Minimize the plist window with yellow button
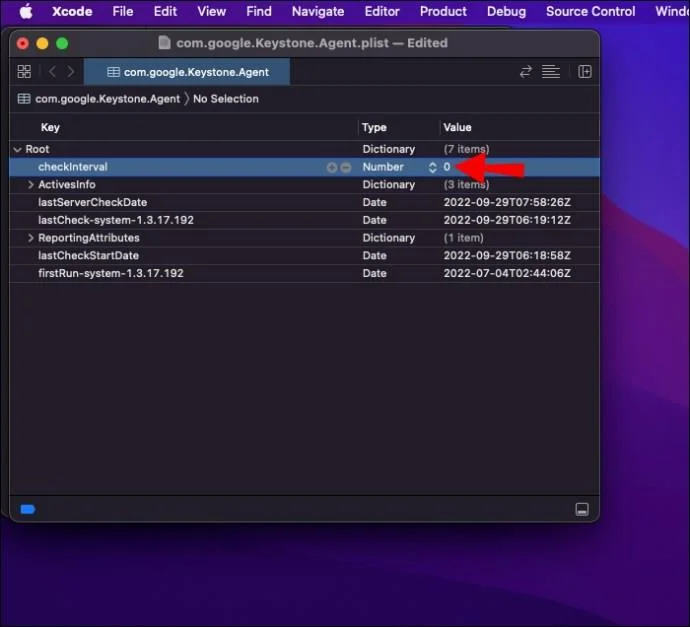Image resolution: width=690 pixels, height=627 pixels. click(42, 43)
